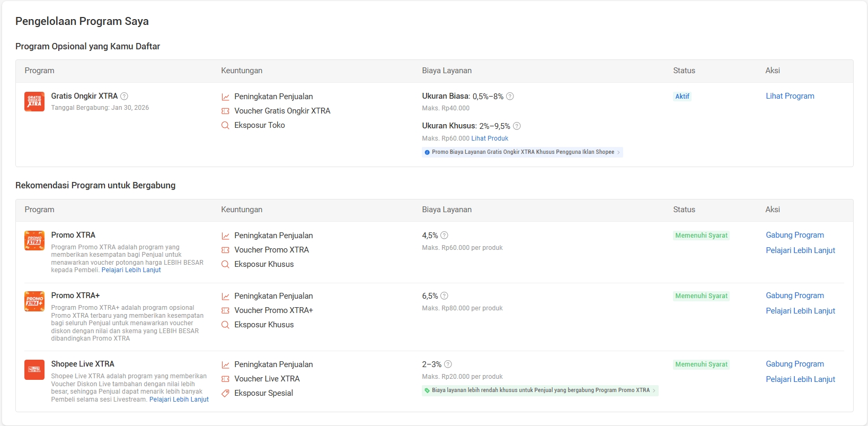Click the question mark beside 2–3% fee
Image resolution: width=868 pixels, height=426 pixels.
point(448,364)
